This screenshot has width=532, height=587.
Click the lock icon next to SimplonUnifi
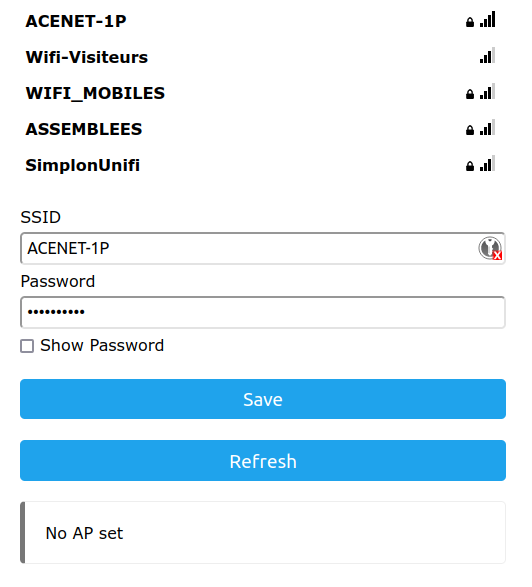[470, 167]
